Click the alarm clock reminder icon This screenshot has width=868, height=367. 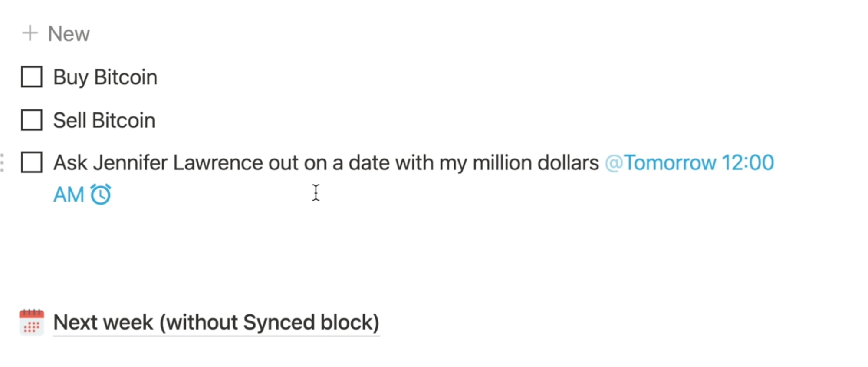[101, 194]
